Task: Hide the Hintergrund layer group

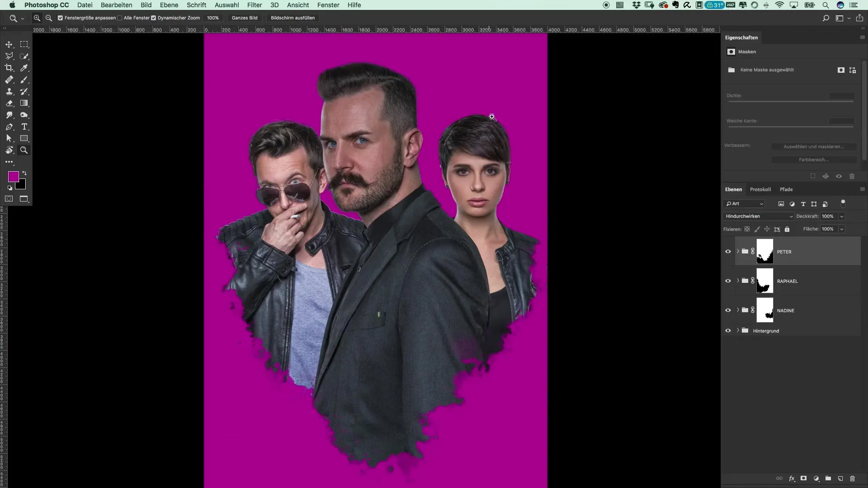Action: coord(728,331)
